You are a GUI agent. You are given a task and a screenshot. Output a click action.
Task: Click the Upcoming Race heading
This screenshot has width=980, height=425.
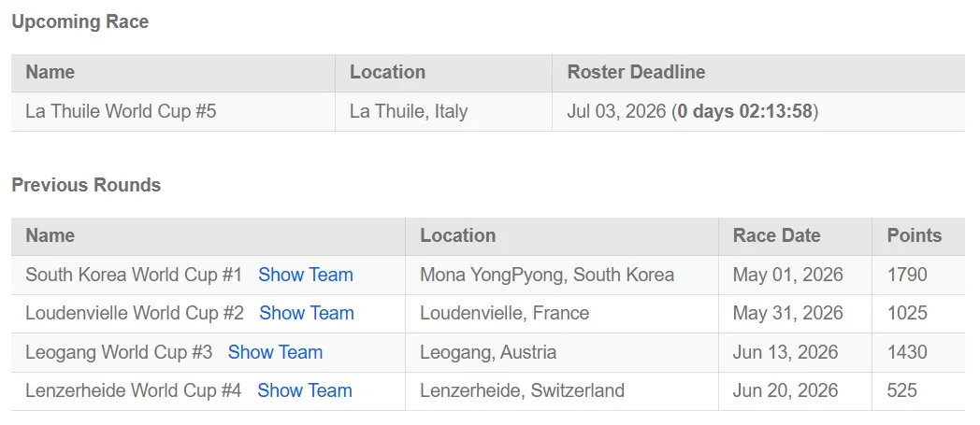click(80, 21)
